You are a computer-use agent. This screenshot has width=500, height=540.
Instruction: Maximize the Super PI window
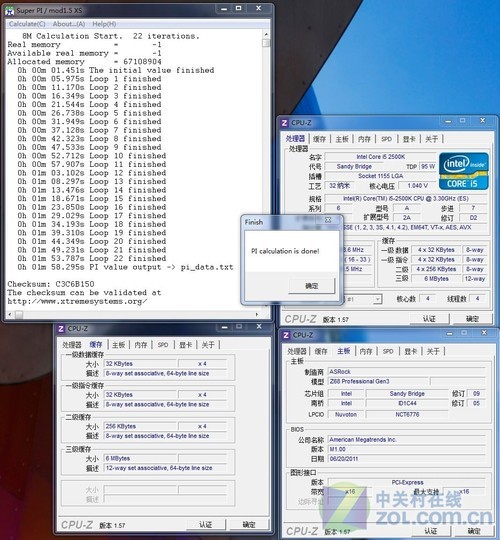[x=239, y=8]
